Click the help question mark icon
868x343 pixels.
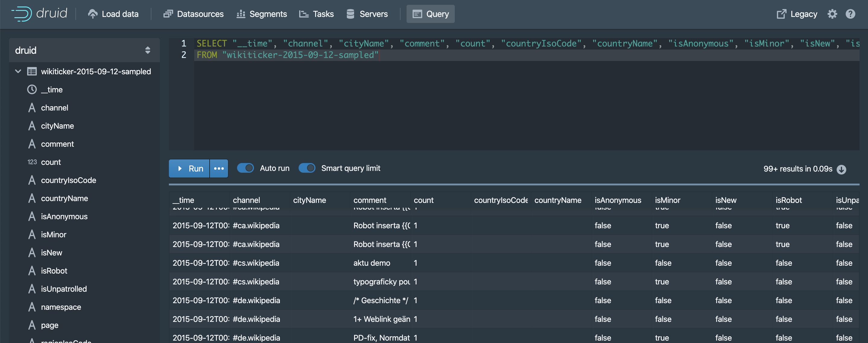click(x=850, y=14)
